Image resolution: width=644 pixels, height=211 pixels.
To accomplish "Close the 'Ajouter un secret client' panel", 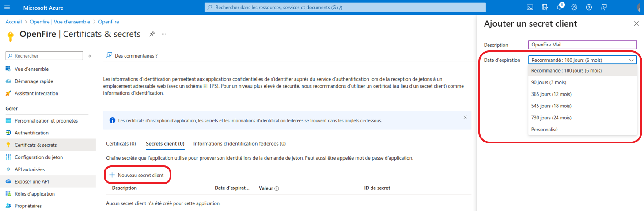I will point(636,23).
